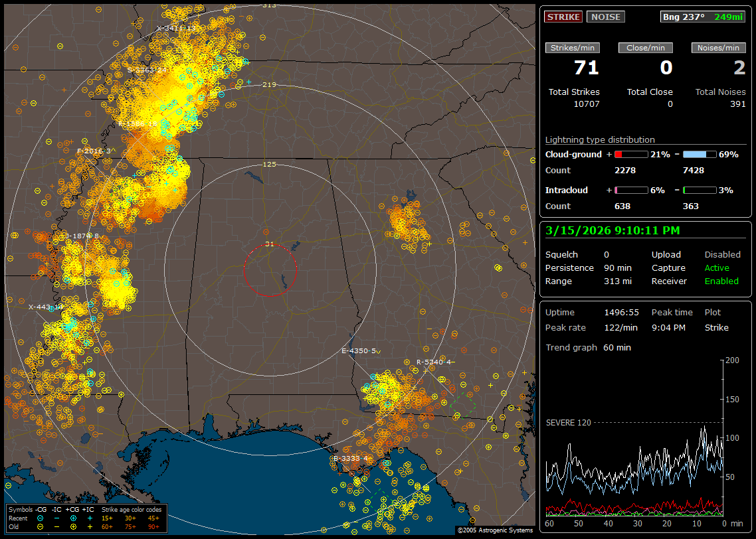Click the recent +CG cyan legend symbol
This screenshot has height=539, width=756.
click(73, 518)
